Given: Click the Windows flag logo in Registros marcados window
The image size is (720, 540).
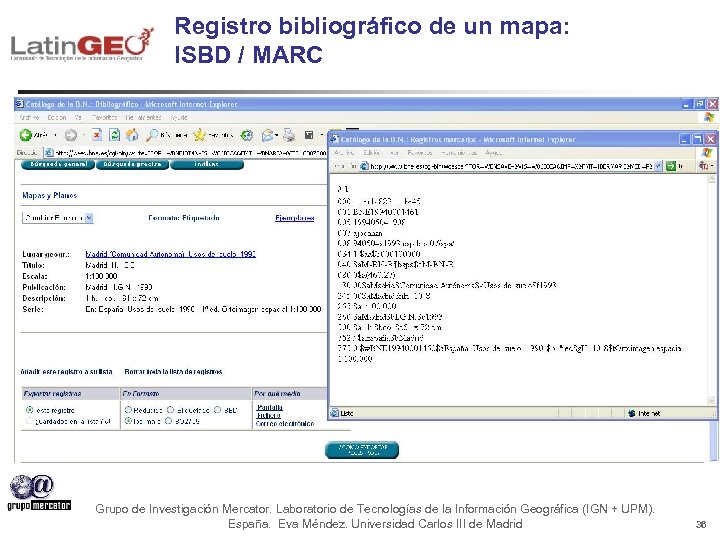Looking at the screenshot, I should click(x=707, y=152).
